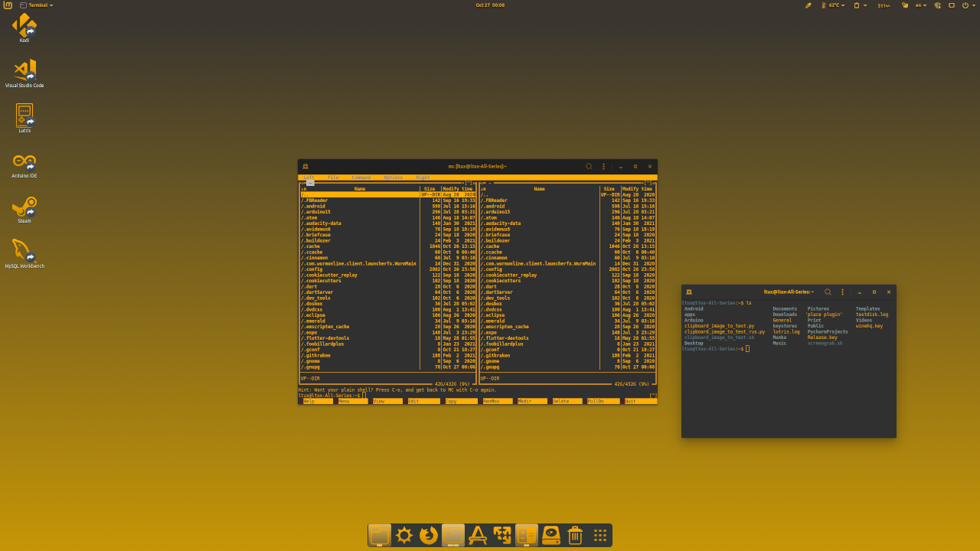
Task: Click the shell prompt in the terminal window
Action: click(x=720, y=348)
